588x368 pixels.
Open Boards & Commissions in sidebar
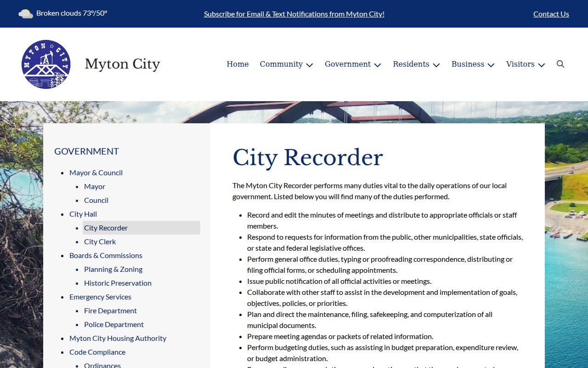(106, 255)
